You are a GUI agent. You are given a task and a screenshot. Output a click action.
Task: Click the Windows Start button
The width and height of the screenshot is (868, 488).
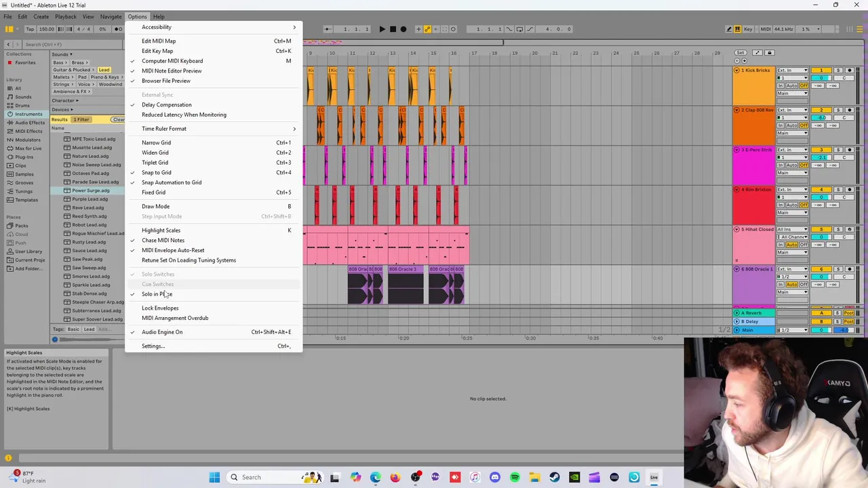[214, 477]
